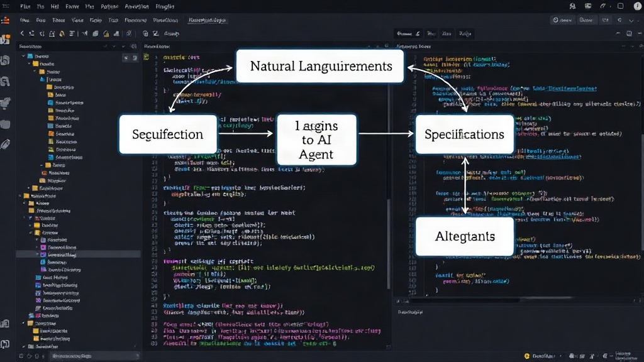Viewport: 644px width, 362px height.
Task: Click the person icon in the title bar
Action: [x=572, y=6]
